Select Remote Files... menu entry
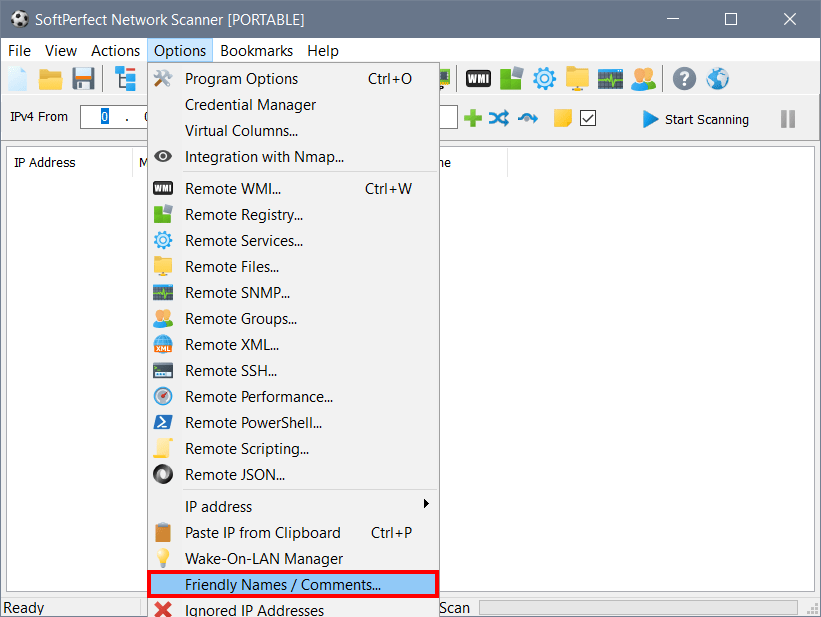The image size is (821, 617). tap(293, 267)
